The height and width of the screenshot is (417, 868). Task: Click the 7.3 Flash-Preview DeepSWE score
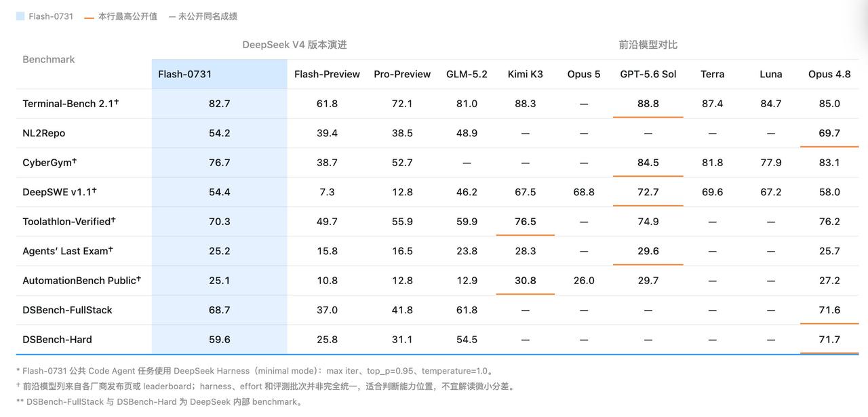(327, 192)
